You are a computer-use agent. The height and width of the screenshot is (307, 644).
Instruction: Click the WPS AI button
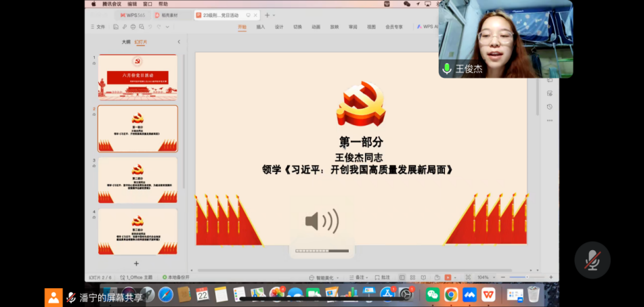[429, 27]
